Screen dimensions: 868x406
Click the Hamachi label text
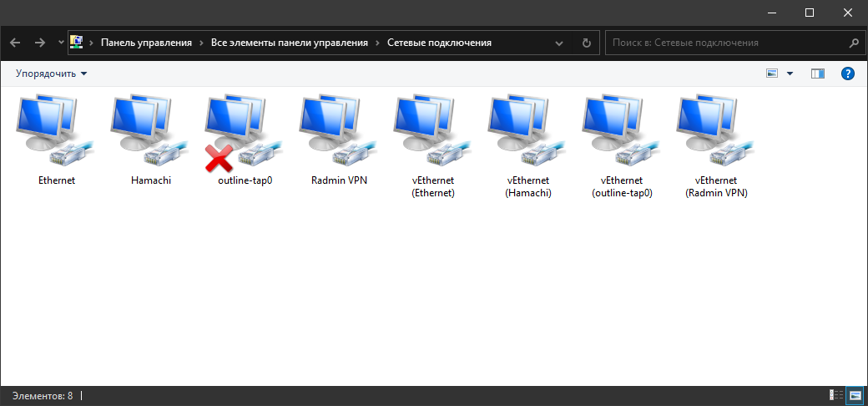tap(151, 180)
